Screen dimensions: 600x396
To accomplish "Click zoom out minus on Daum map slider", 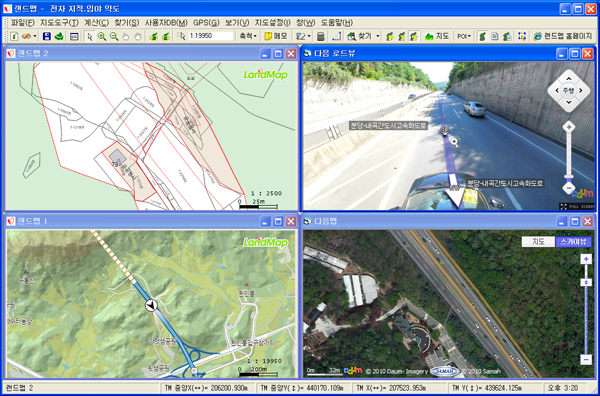I will [x=586, y=360].
